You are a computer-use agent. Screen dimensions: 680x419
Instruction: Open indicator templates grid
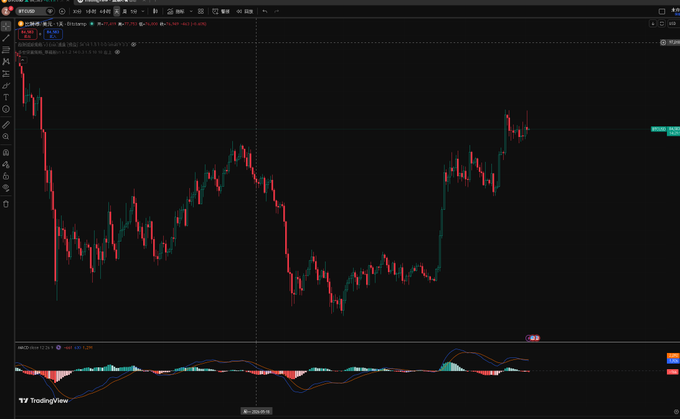[201, 11]
